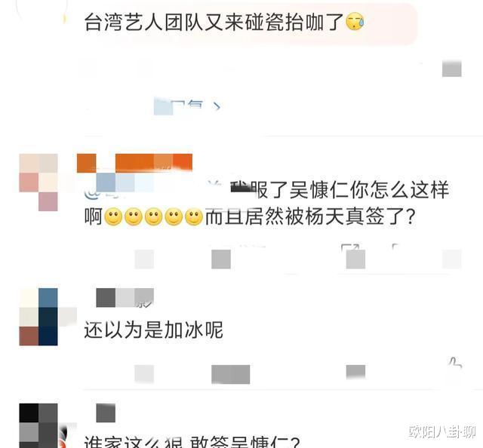Tap the wide gray block under the 加冰 comment
Viewport: 483px width, 448px height.
coord(230,374)
